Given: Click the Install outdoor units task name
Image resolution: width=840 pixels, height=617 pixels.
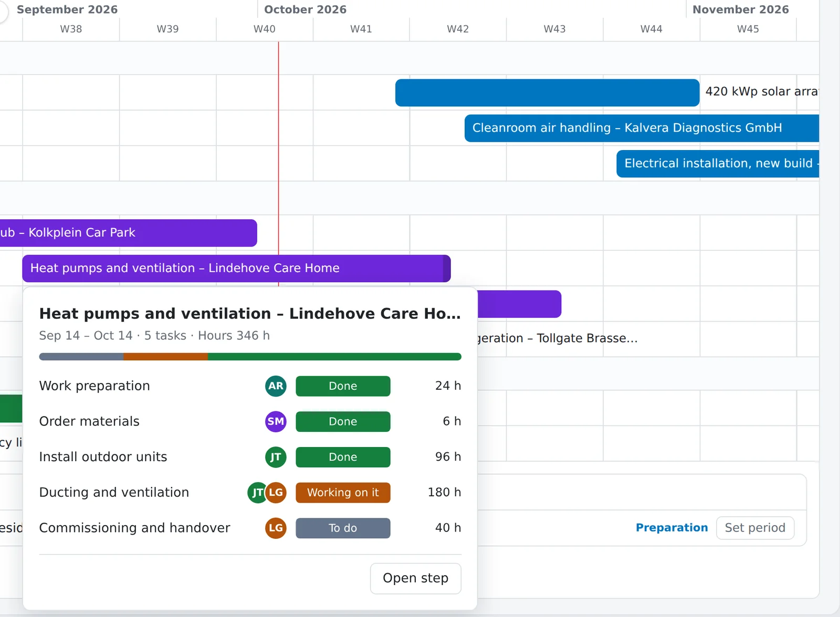Looking at the screenshot, I should coord(103,458).
